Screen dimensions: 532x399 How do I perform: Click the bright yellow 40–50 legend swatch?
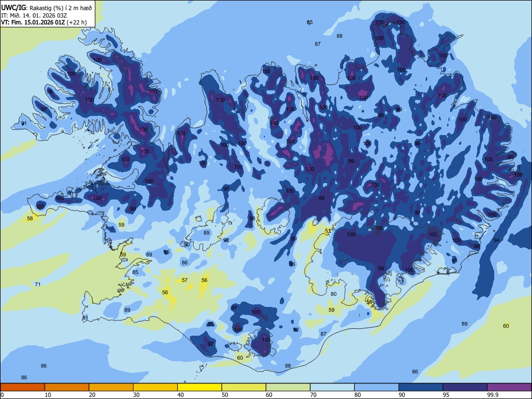[199, 387]
